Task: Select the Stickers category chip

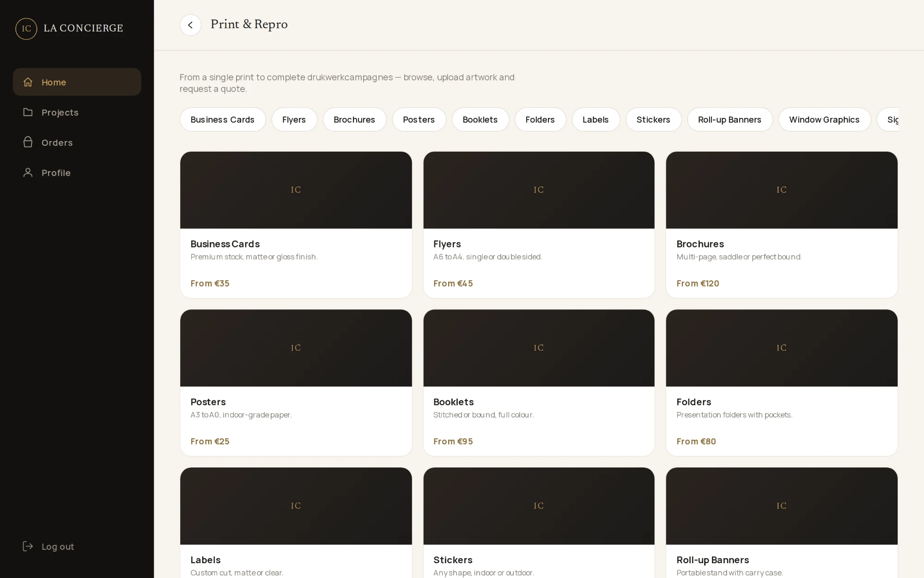Action: (653, 119)
